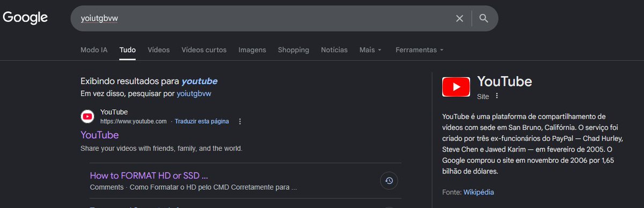Click the magnifying glass search icon
The width and height of the screenshot is (644, 208).
[484, 18]
